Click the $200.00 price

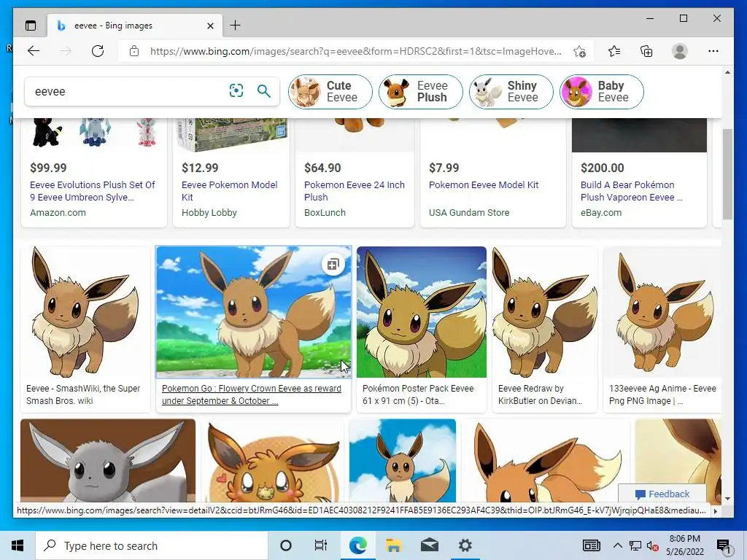click(x=602, y=168)
